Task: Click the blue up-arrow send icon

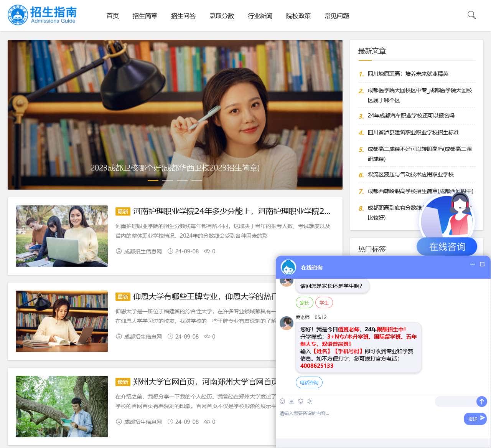Action: pos(482,402)
